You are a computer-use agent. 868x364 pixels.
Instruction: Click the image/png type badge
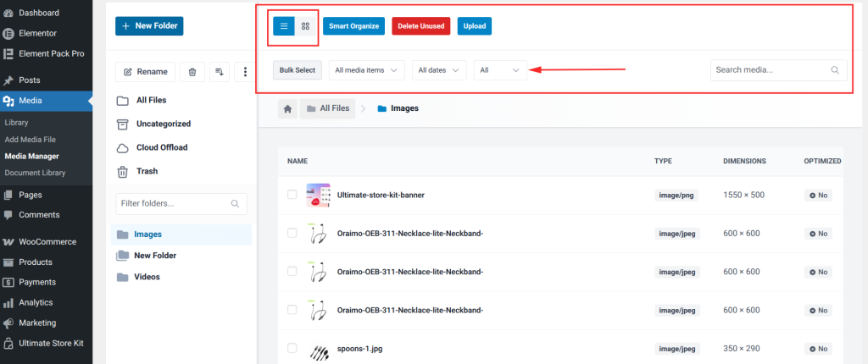pos(676,196)
